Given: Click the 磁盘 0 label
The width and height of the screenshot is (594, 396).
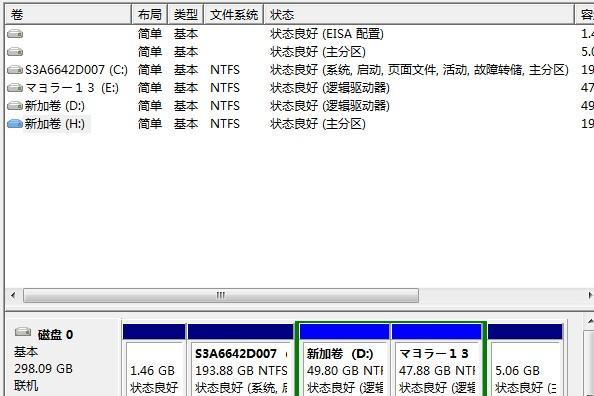Looking at the screenshot, I should coord(55,335).
